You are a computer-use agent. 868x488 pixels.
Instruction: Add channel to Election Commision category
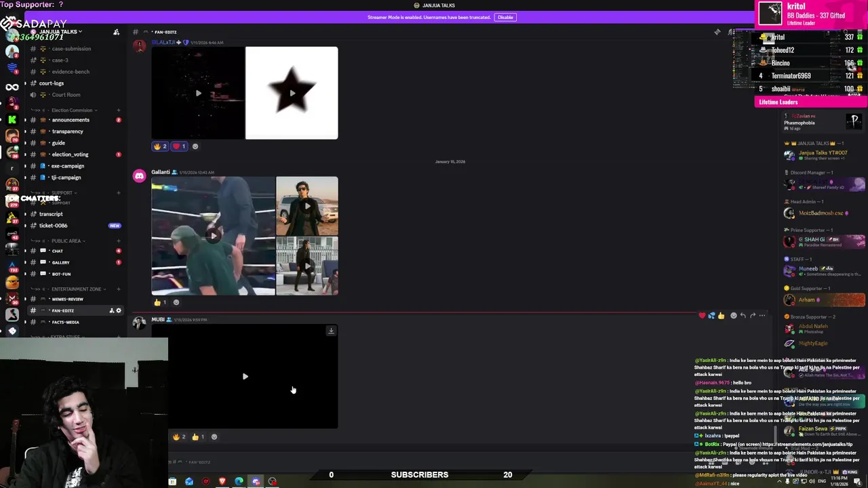pos(118,110)
